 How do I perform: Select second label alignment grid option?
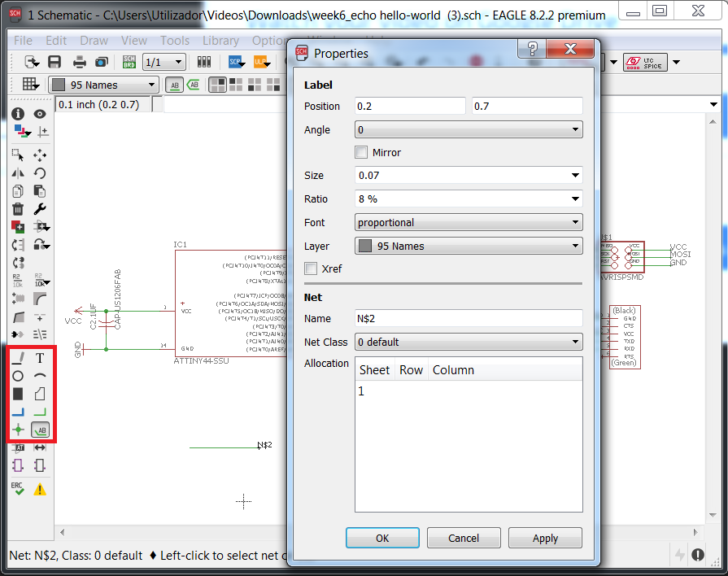[236, 85]
